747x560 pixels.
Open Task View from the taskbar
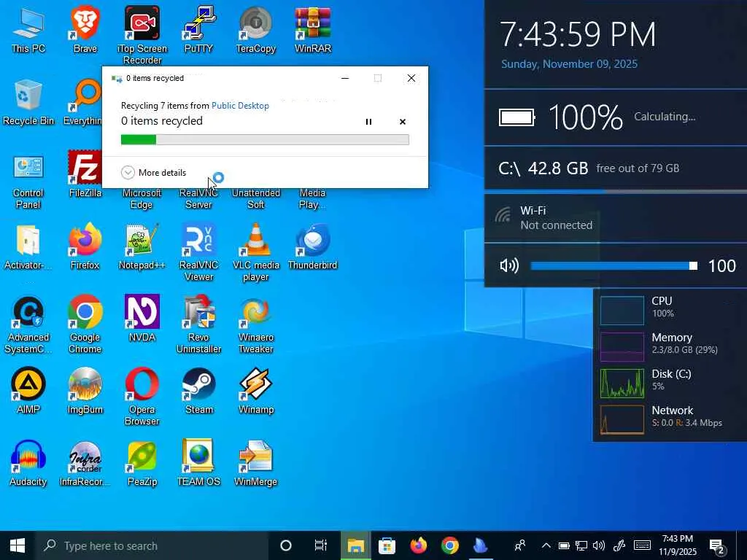[321, 545]
